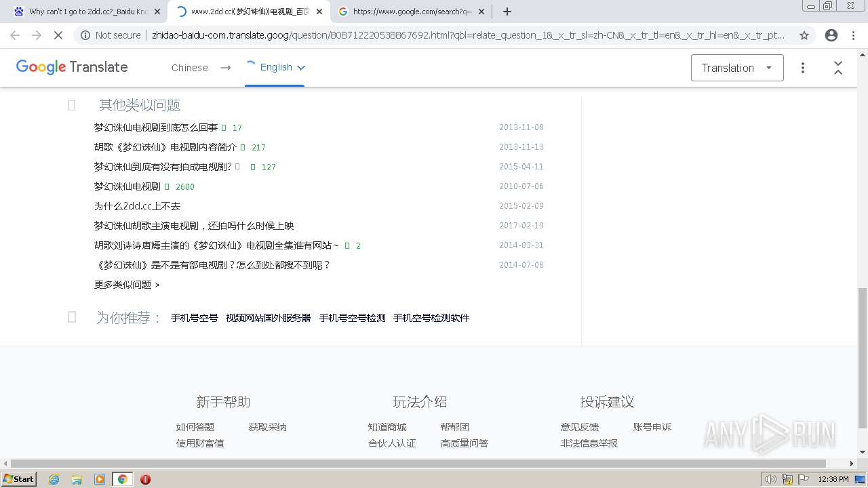Expand 更多类似问题 more similar questions
Viewport: 868px width, 488px height.
tap(127, 285)
